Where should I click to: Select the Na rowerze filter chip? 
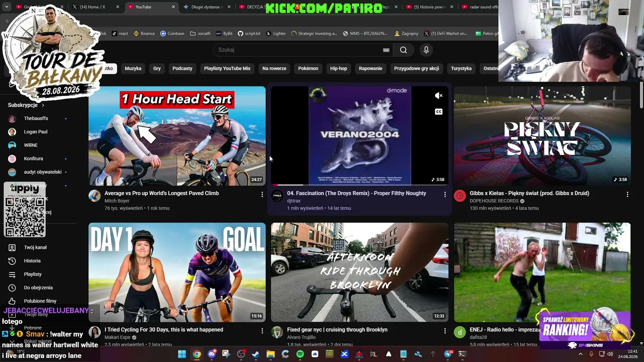pos(274,68)
